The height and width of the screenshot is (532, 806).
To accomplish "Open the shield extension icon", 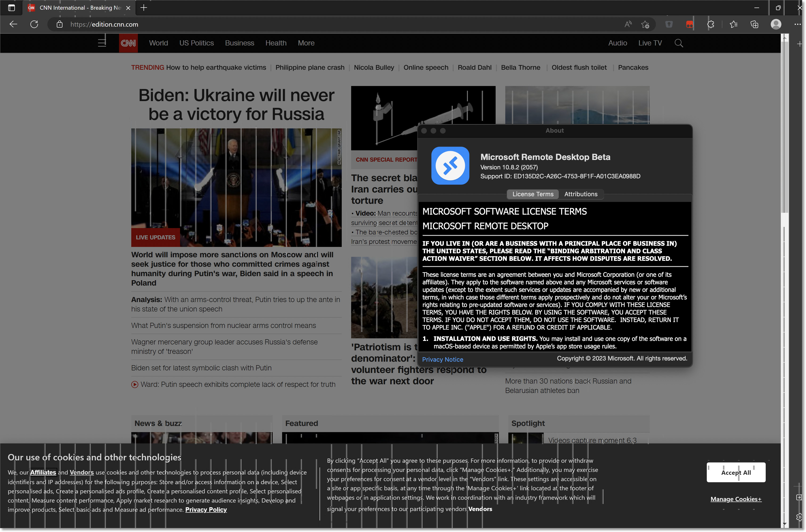I will pyautogui.click(x=669, y=24).
